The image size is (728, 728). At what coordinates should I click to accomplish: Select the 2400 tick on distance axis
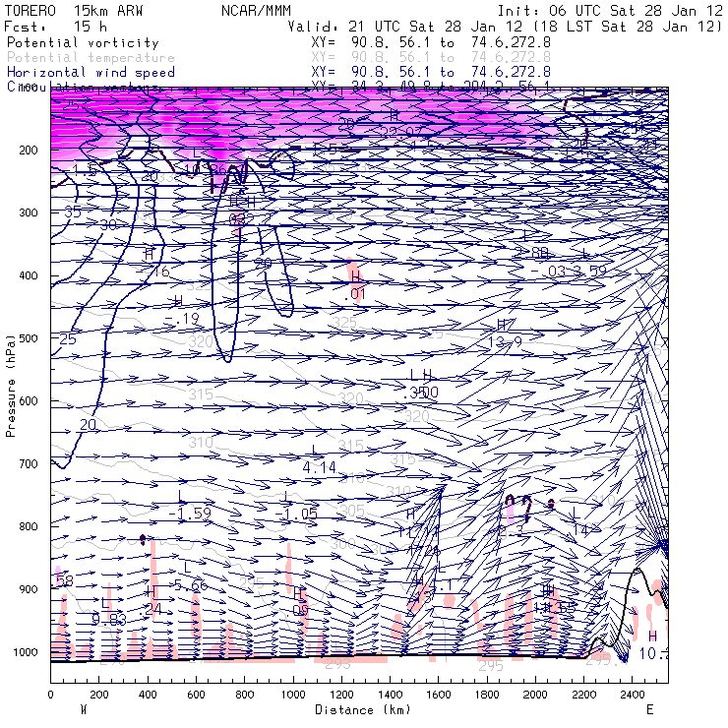633,695
